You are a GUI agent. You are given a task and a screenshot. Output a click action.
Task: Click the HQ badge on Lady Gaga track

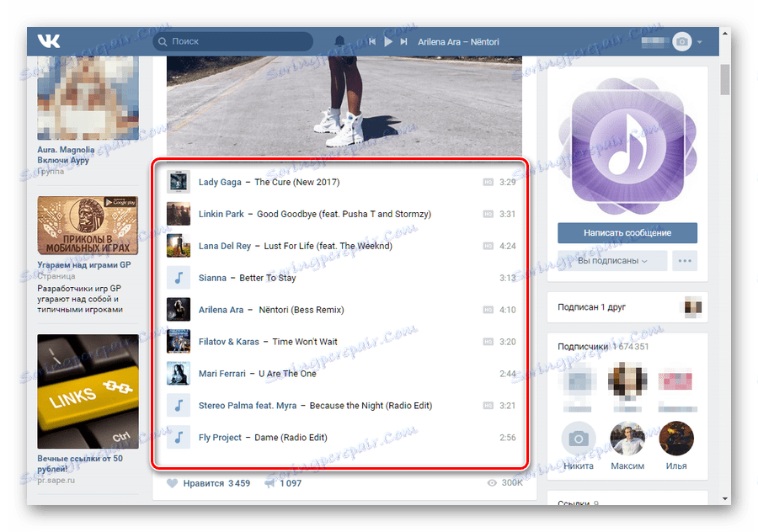coord(488,182)
